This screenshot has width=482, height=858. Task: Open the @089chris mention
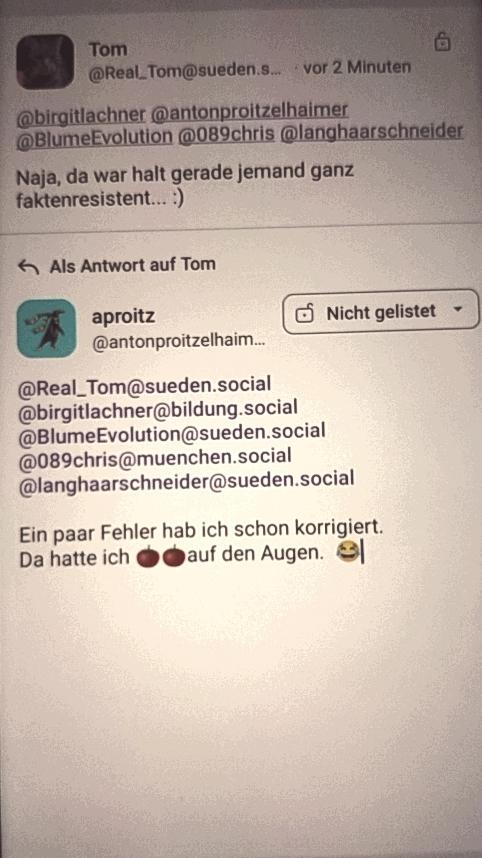[227, 135]
